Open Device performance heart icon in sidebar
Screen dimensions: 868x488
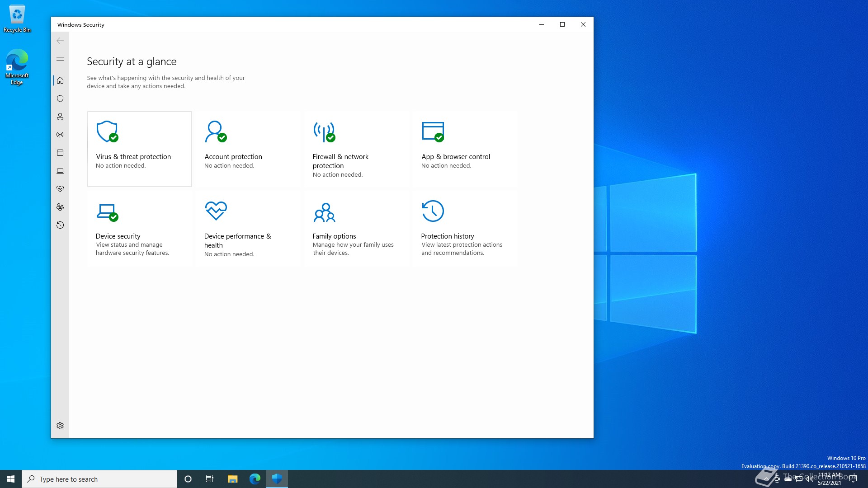[60, 189]
